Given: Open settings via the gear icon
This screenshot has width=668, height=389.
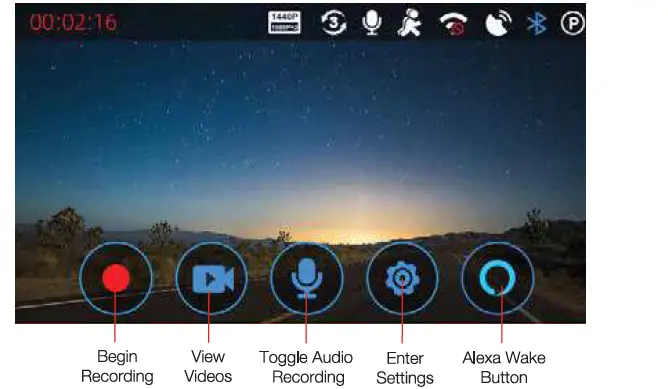Looking at the screenshot, I should [x=402, y=278].
